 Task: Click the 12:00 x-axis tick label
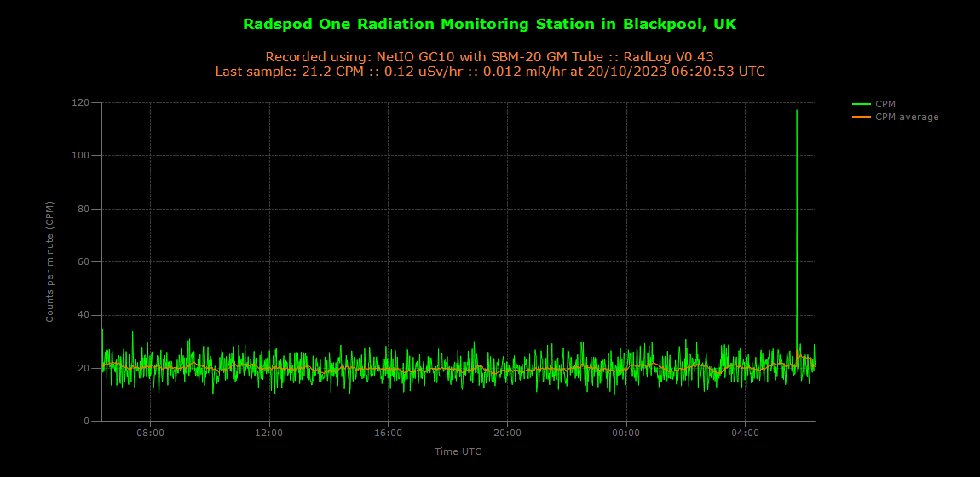click(x=269, y=433)
